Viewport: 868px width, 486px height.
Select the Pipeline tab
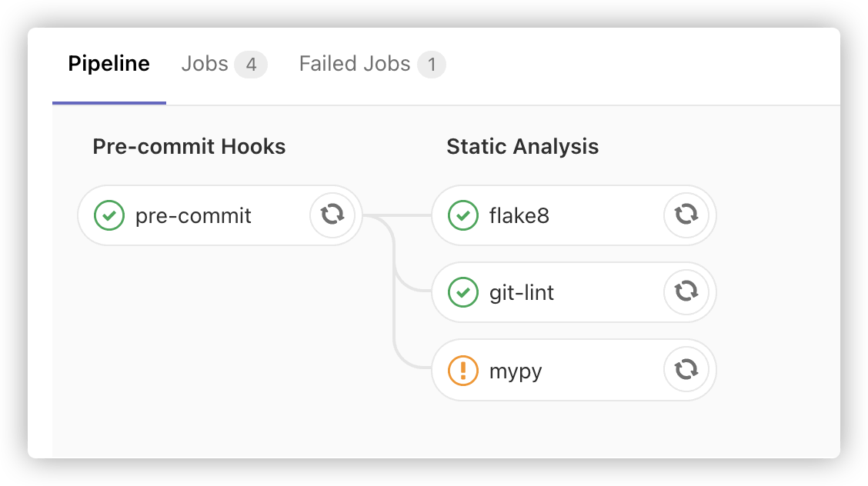[x=108, y=64]
